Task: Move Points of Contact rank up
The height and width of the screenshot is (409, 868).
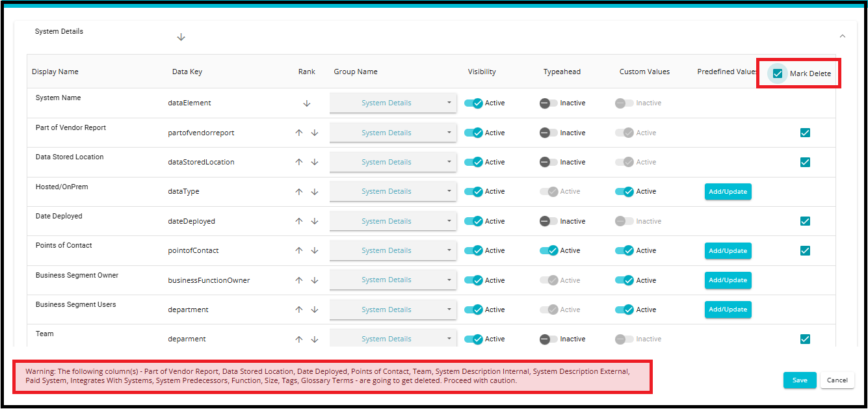Action: point(299,250)
